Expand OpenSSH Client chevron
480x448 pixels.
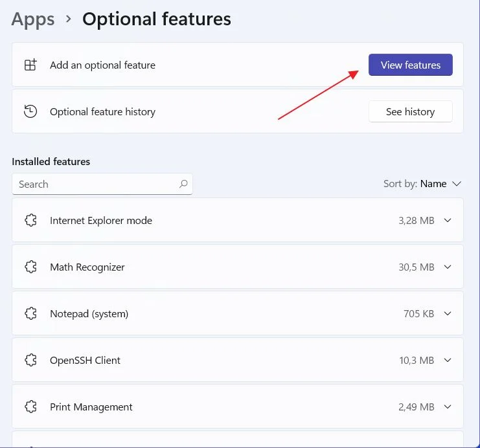(448, 360)
